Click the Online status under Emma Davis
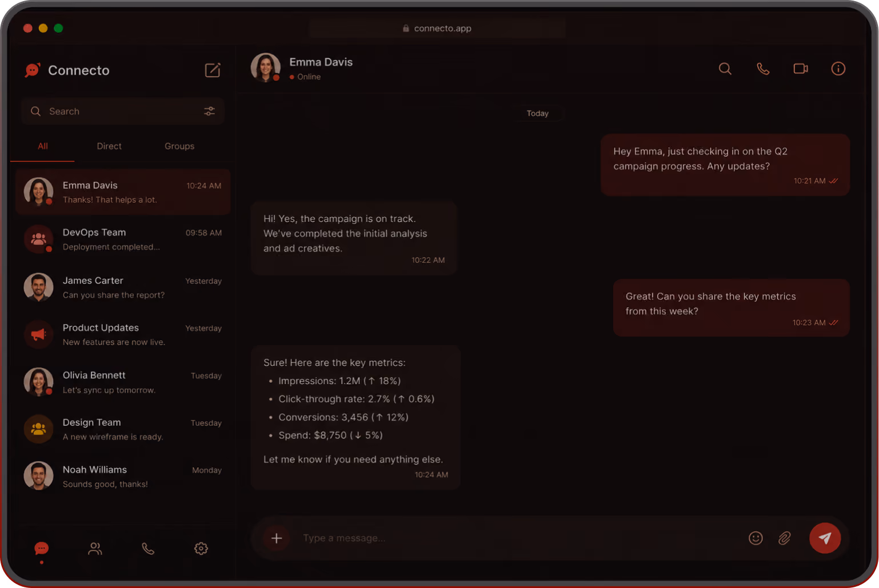This screenshot has width=879, height=588. 305,77
